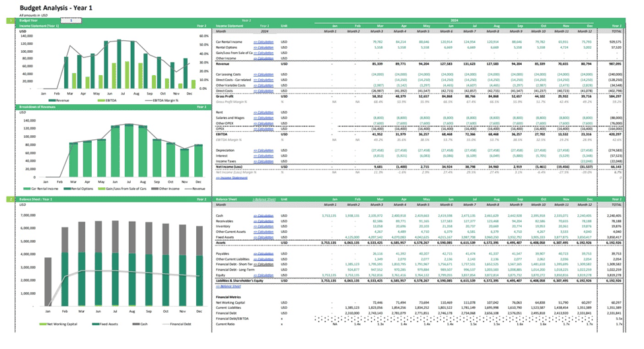Image resolution: width=644 pixels, height=349 pixels.
Task: Open Calculation link for Other Variable Costs
Action: [264, 85]
